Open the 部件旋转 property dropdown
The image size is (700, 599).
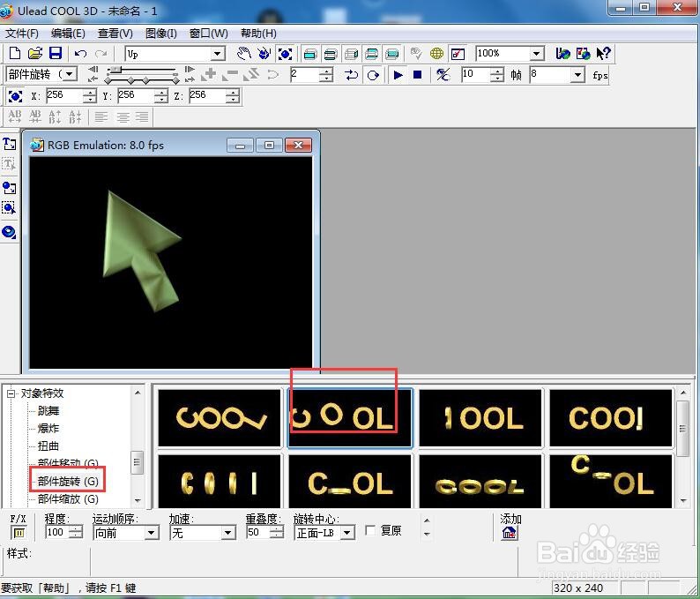(x=71, y=74)
